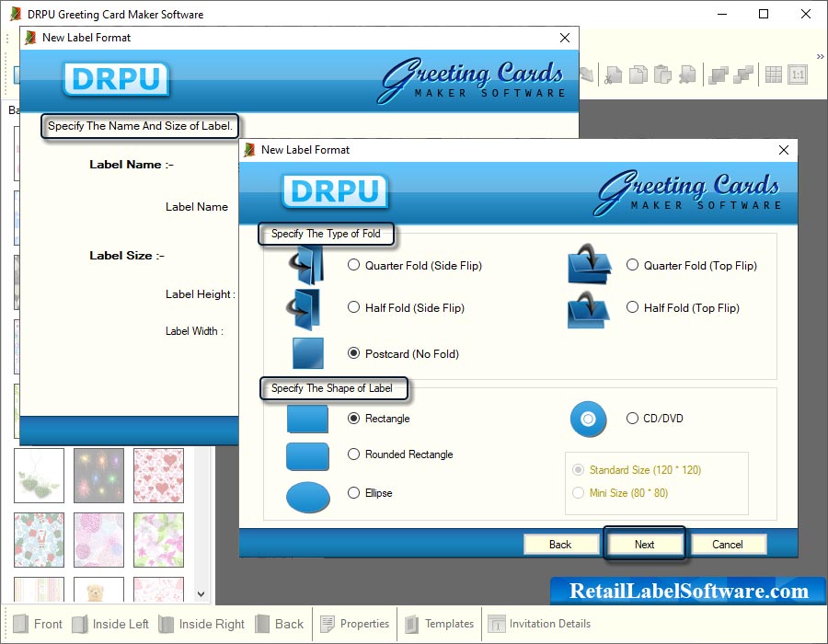Click the Quarter Fold (Side Flip) card icon
828x644 pixels.
pyautogui.click(x=306, y=265)
